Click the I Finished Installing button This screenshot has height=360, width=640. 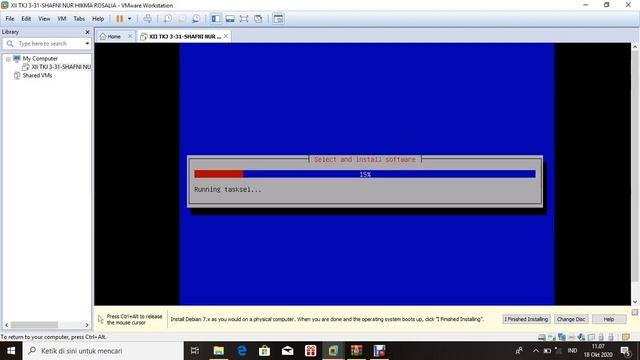click(526, 319)
